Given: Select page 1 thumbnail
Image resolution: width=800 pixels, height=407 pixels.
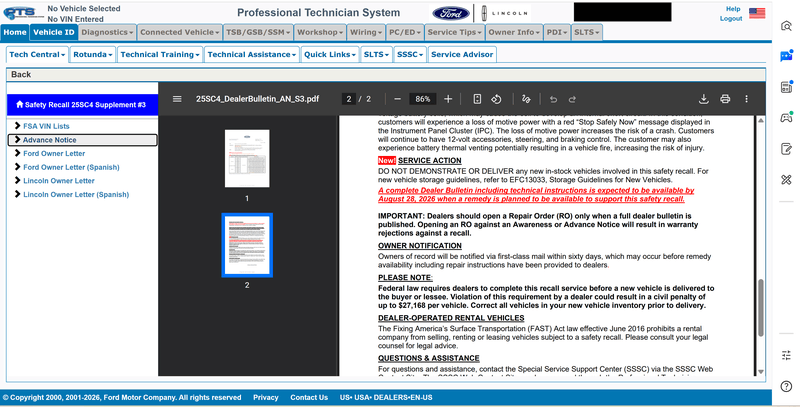Looking at the screenshot, I should (x=247, y=159).
